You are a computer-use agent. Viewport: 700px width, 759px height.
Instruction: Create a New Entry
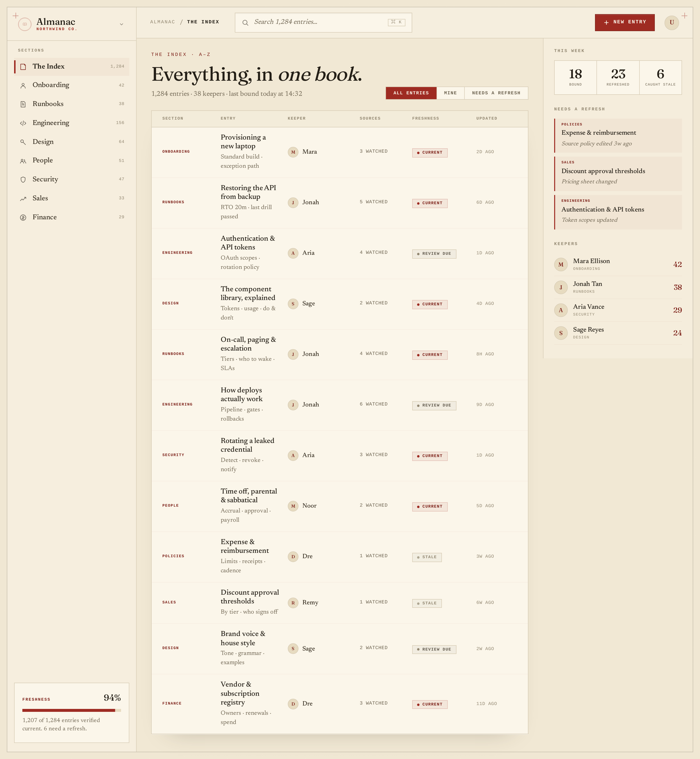click(x=625, y=22)
